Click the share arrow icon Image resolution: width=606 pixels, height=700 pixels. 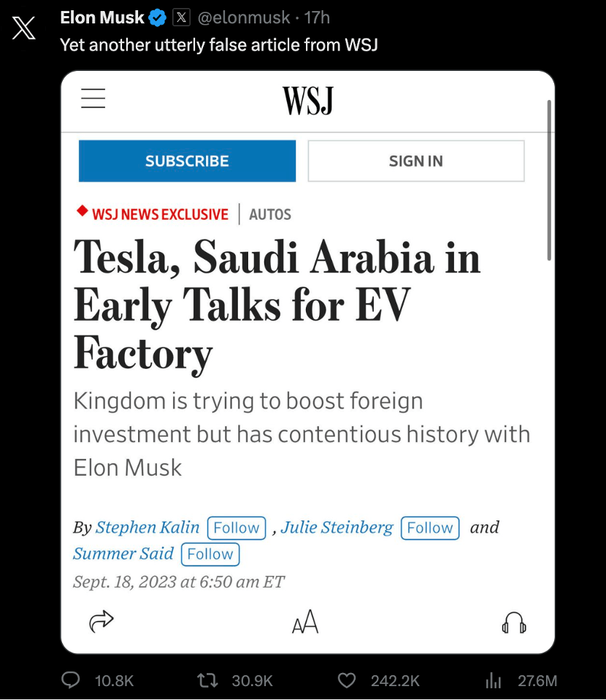(101, 621)
